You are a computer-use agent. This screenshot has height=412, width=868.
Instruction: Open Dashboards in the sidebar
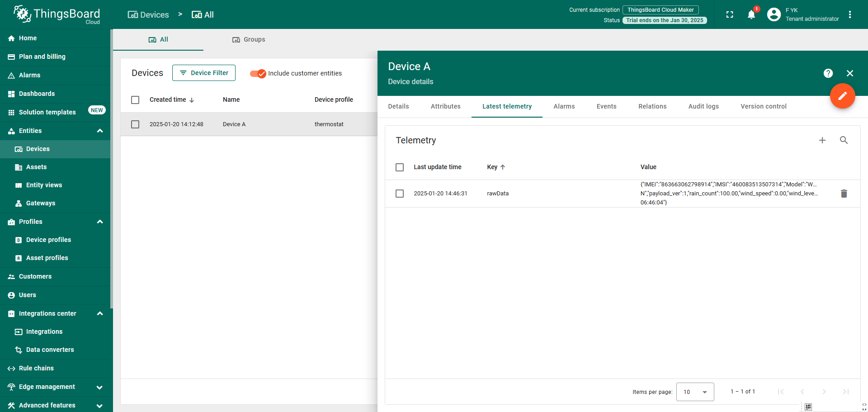[55, 94]
